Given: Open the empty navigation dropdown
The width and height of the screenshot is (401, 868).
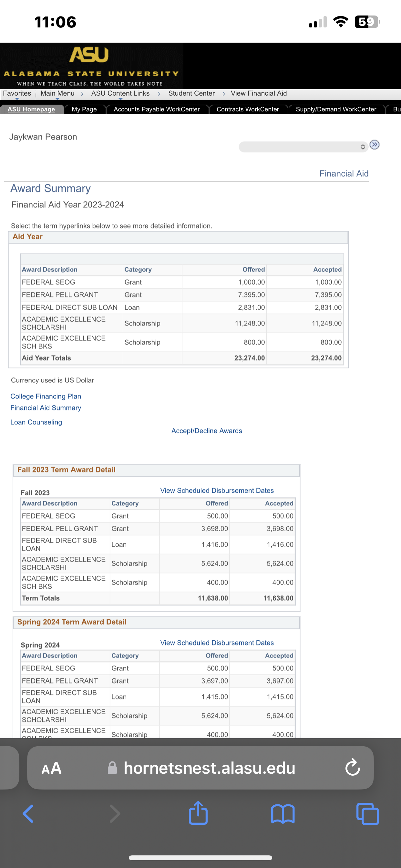Looking at the screenshot, I should point(303,147).
